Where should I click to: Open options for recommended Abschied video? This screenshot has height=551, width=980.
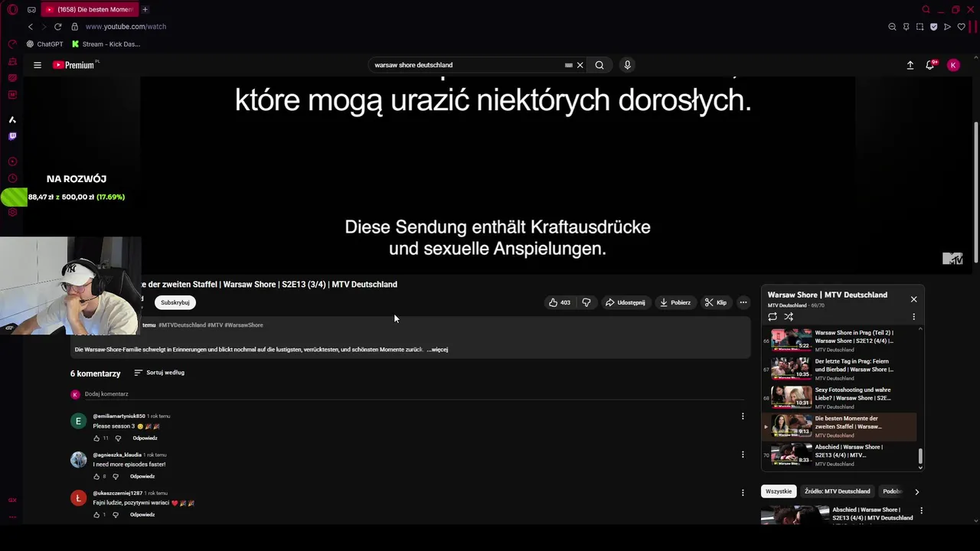click(921, 510)
